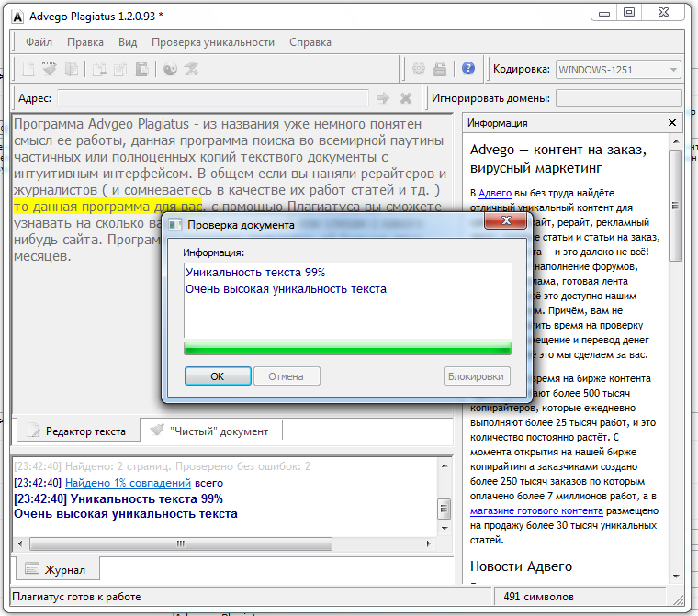Click the go arrow next to address field
The height and width of the screenshot is (616, 698).
[383, 98]
